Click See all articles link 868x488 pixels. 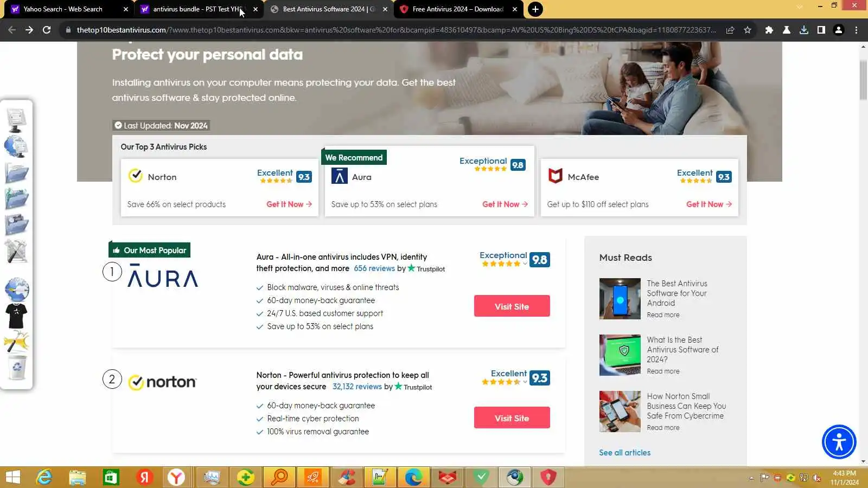tap(624, 453)
